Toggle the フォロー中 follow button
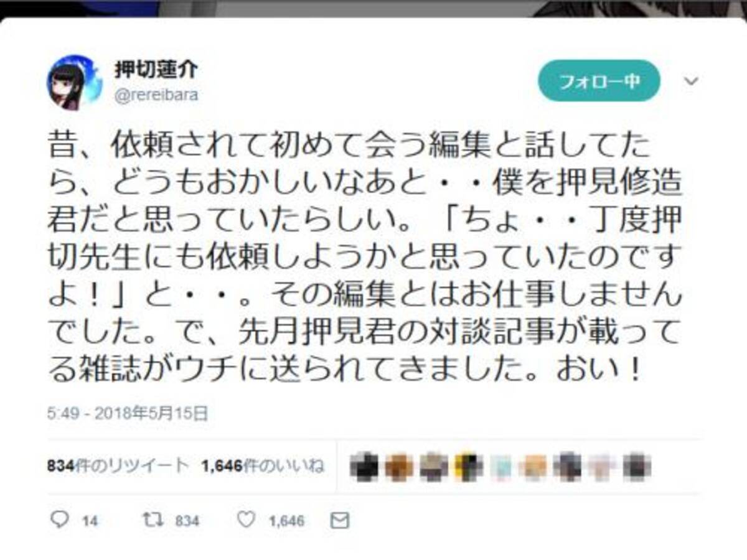 point(599,81)
